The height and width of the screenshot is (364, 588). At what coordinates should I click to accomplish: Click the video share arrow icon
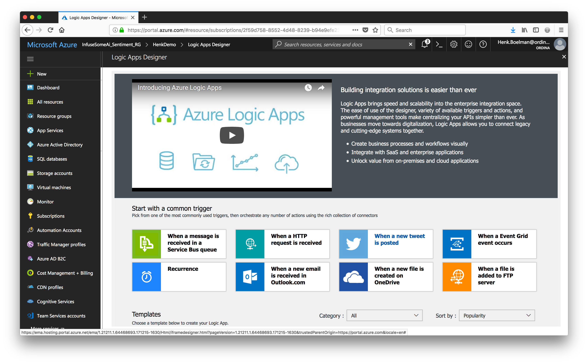(x=321, y=88)
